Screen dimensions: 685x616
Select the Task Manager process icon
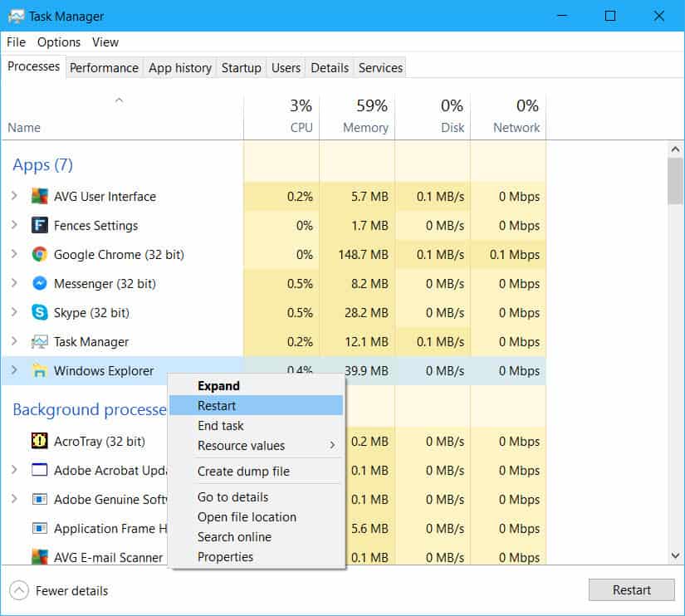pyautogui.click(x=39, y=341)
